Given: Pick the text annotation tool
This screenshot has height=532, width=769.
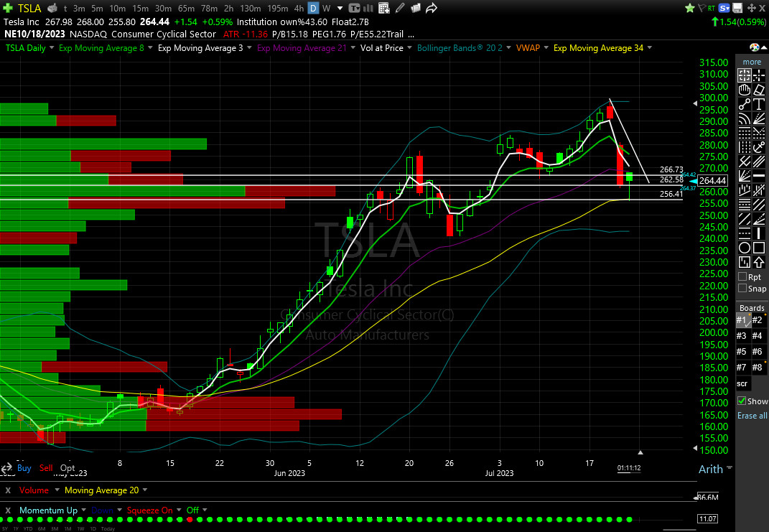Looking at the screenshot, I should 759,105.
